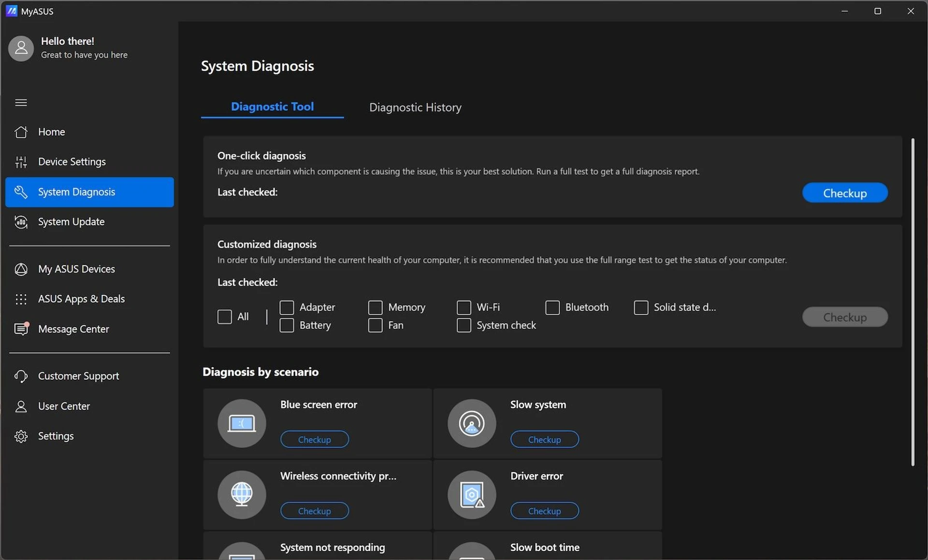Click the MyASUS logo in title bar
Viewport: 928px width, 560px height.
click(x=12, y=11)
